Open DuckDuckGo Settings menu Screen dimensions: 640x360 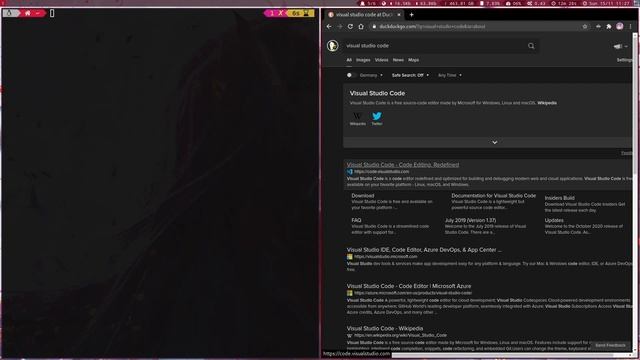tap(624, 60)
